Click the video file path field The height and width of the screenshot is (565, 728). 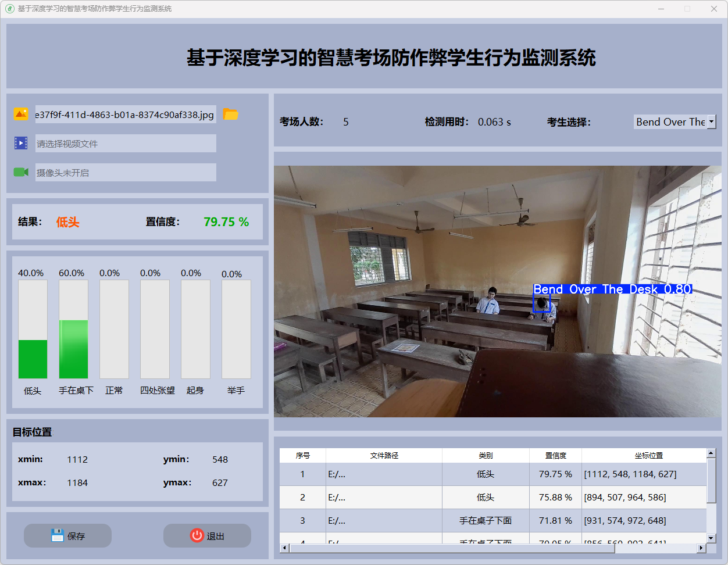[126, 144]
